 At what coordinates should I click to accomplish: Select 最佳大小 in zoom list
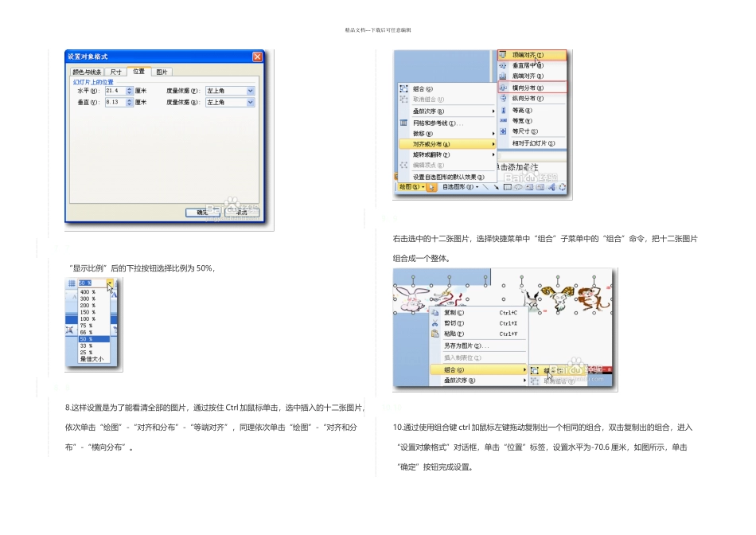[x=94, y=359]
